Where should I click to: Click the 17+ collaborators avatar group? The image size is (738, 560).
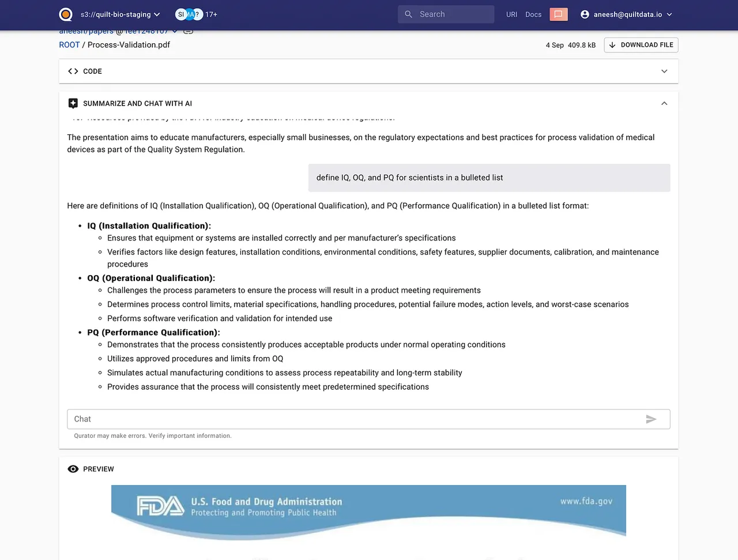click(196, 14)
